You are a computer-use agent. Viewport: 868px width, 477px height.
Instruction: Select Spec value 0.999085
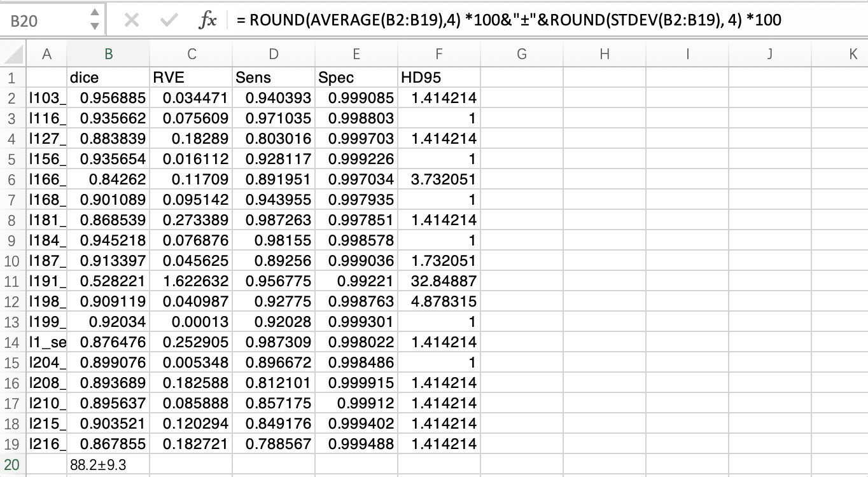click(x=356, y=98)
